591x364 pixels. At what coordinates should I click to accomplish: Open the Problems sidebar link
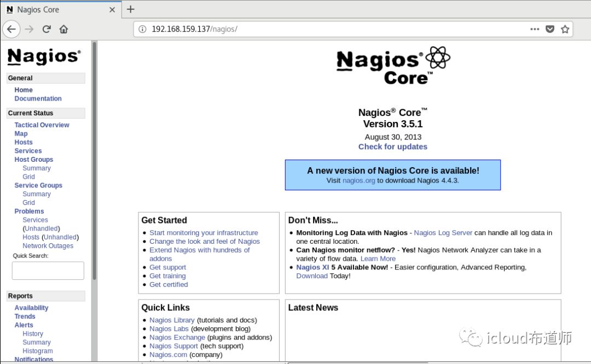[x=29, y=212]
